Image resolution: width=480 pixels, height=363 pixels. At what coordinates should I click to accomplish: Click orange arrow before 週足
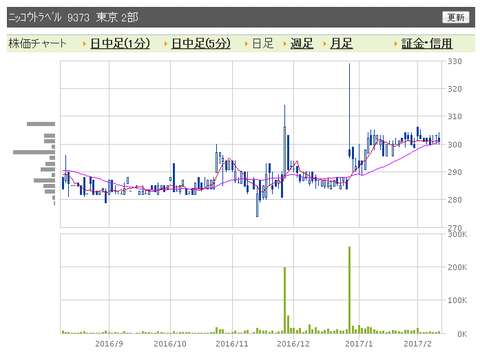tap(285, 44)
